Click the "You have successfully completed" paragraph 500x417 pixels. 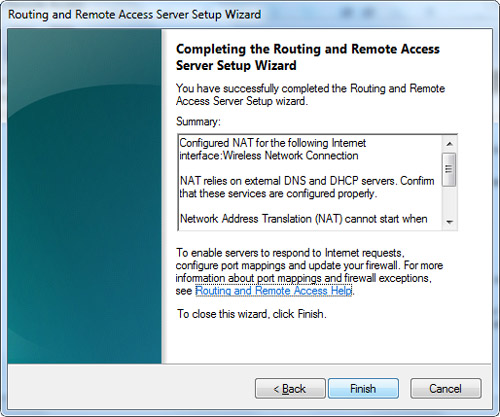click(310, 95)
